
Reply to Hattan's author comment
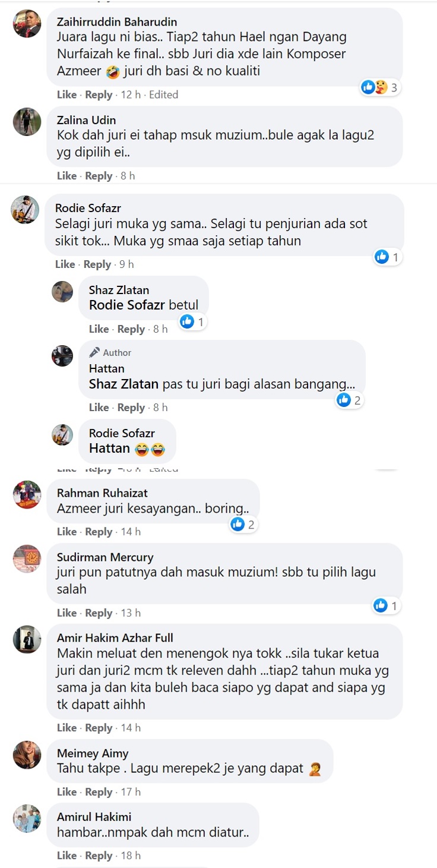pyautogui.click(x=131, y=408)
